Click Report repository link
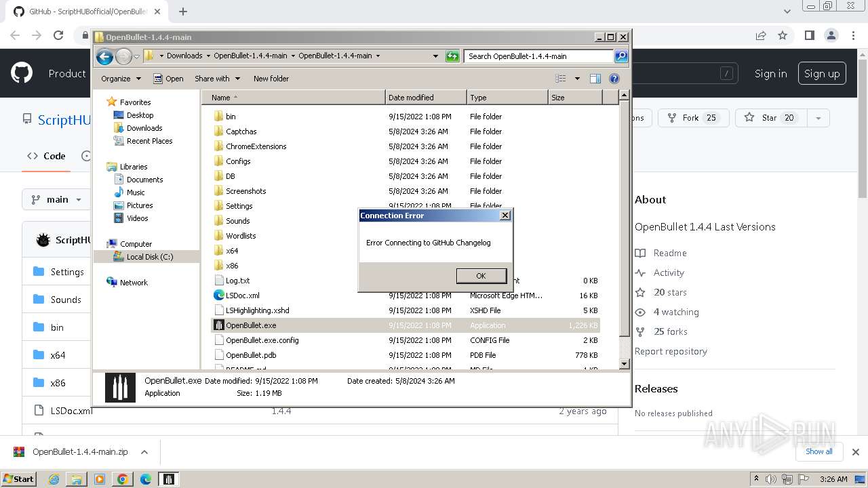 pyautogui.click(x=671, y=351)
